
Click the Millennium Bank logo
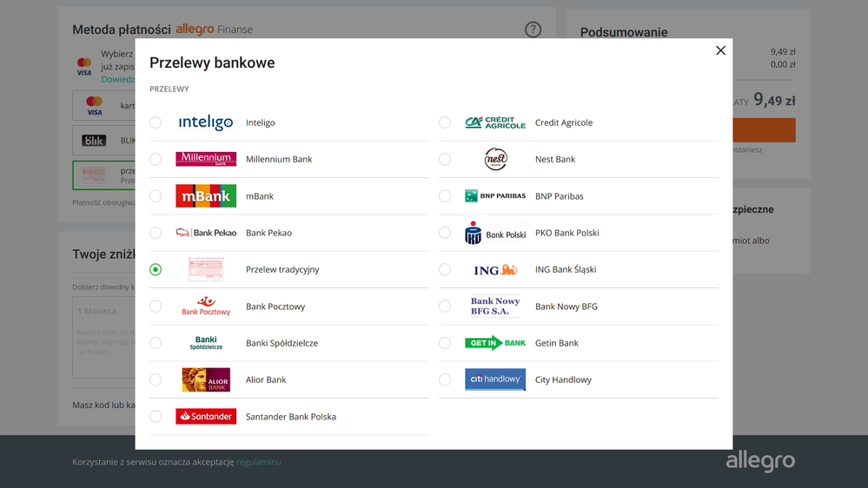(205, 159)
